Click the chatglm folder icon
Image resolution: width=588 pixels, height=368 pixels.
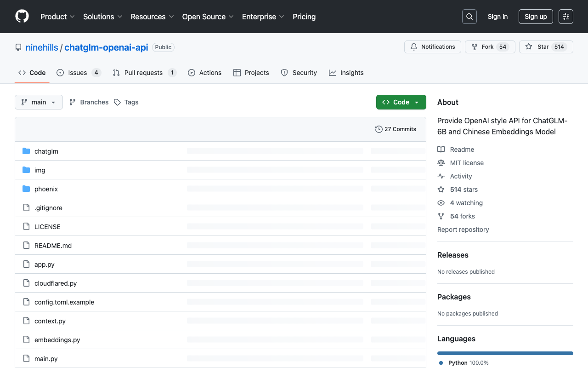pos(26,151)
